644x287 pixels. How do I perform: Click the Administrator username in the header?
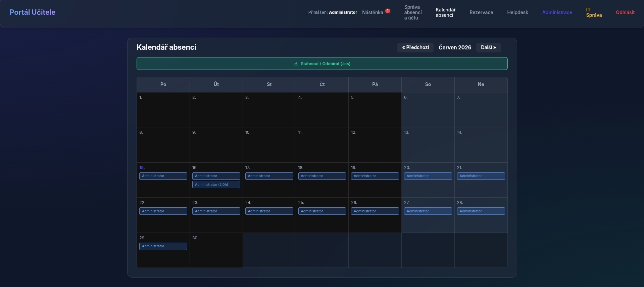pyautogui.click(x=343, y=12)
